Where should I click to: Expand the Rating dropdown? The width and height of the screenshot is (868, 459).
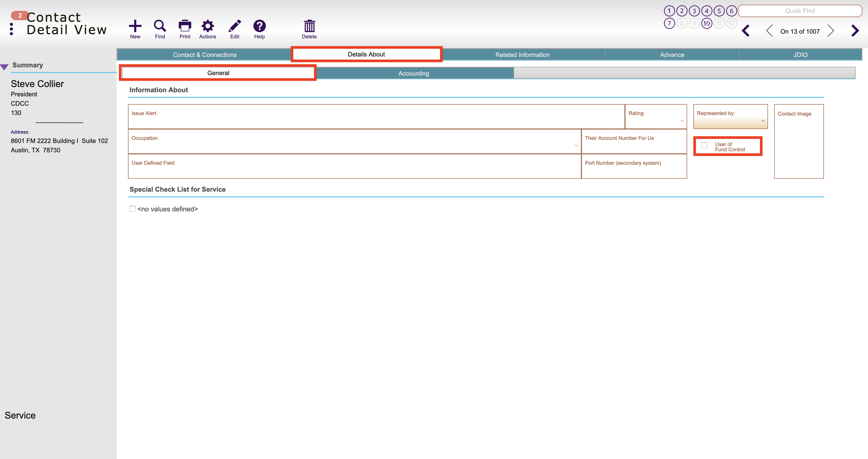(682, 120)
